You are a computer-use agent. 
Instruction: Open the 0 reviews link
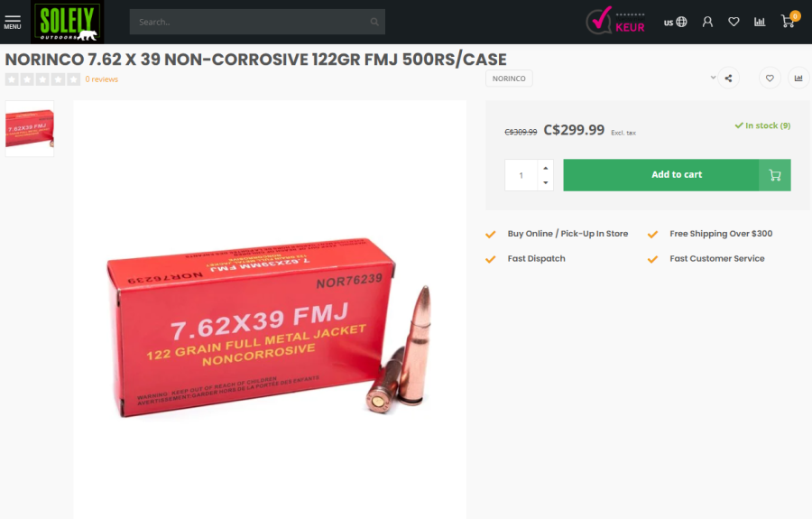[101, 79]
